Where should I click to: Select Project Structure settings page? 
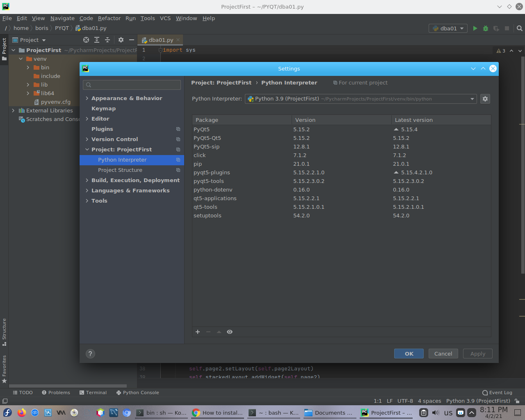coord(132,170)
